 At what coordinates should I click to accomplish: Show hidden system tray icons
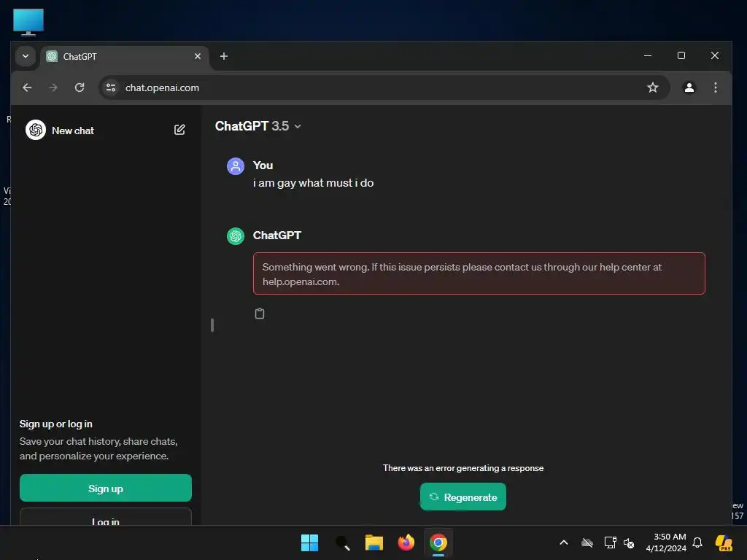tap(564, 542)
